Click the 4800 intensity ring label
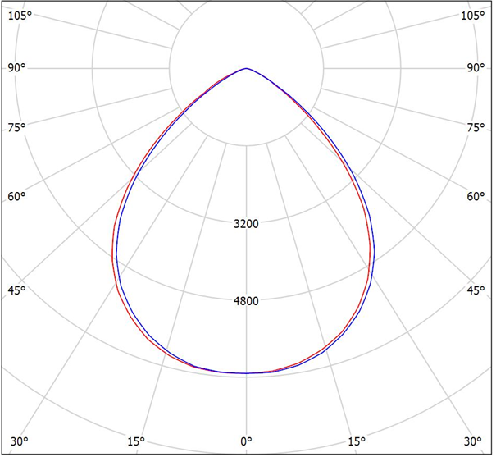This screenshot has height=457, width=496. (x=246, y=301)
